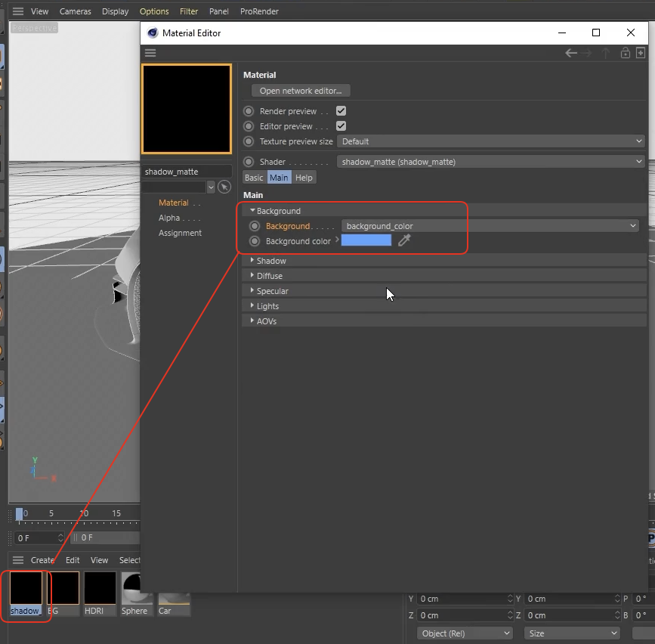Image resolution: width=655 pixels, height=644 pixels.
Task: Open the material manager hamburger menu
Action: click(18, 560)
